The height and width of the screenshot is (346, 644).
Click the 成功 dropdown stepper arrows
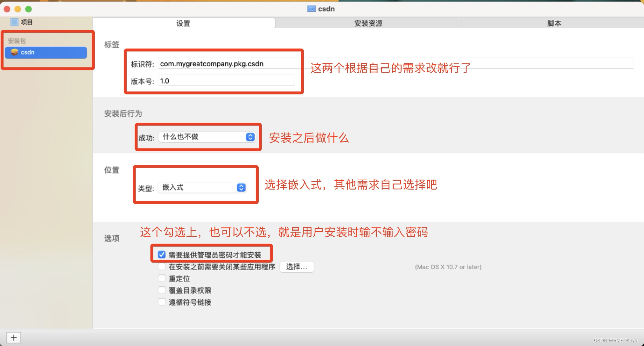pos(250,137)
